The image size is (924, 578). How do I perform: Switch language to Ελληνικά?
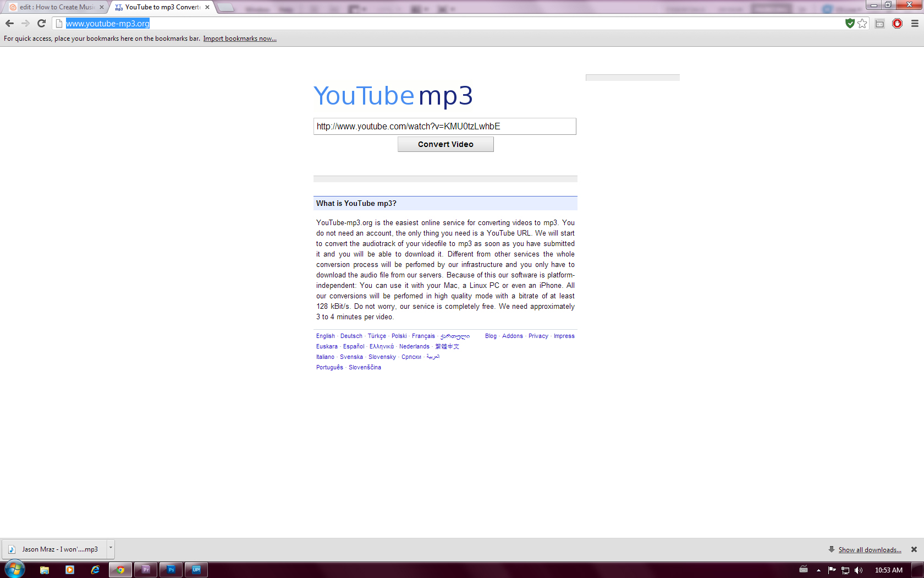382,346
